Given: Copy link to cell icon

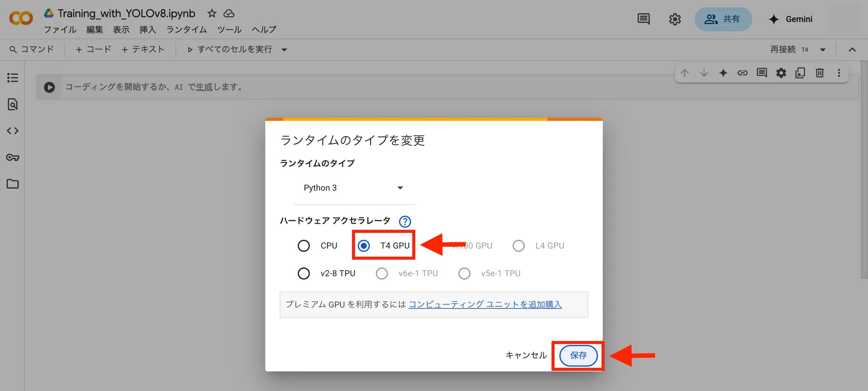Looking at the screenshot, I should 743,73.
